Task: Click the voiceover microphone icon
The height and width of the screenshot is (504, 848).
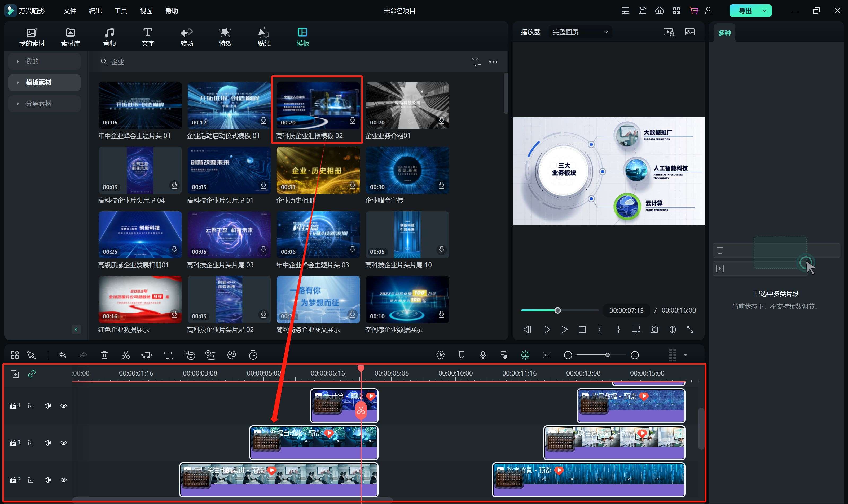Action: 483,355
